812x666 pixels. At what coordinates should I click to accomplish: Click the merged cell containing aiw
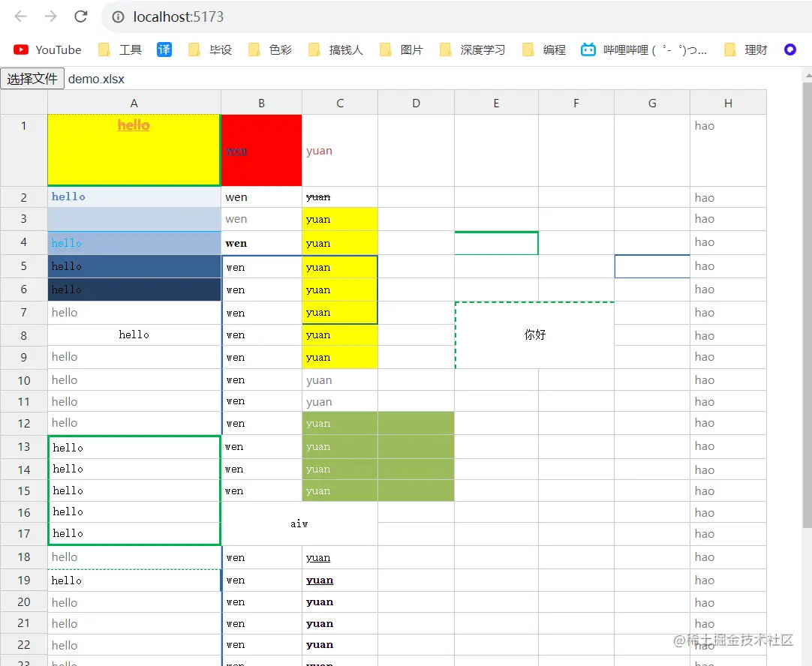(299, 523)
